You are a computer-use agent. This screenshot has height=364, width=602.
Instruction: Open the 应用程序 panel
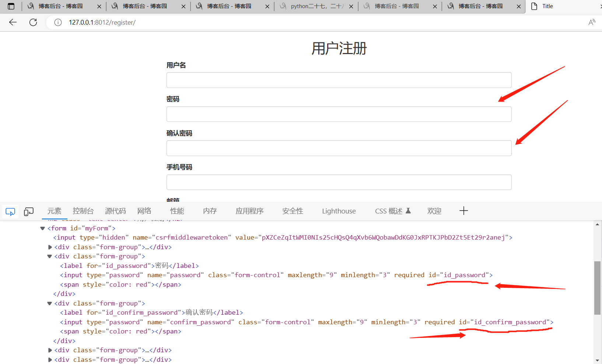point(250,211)
